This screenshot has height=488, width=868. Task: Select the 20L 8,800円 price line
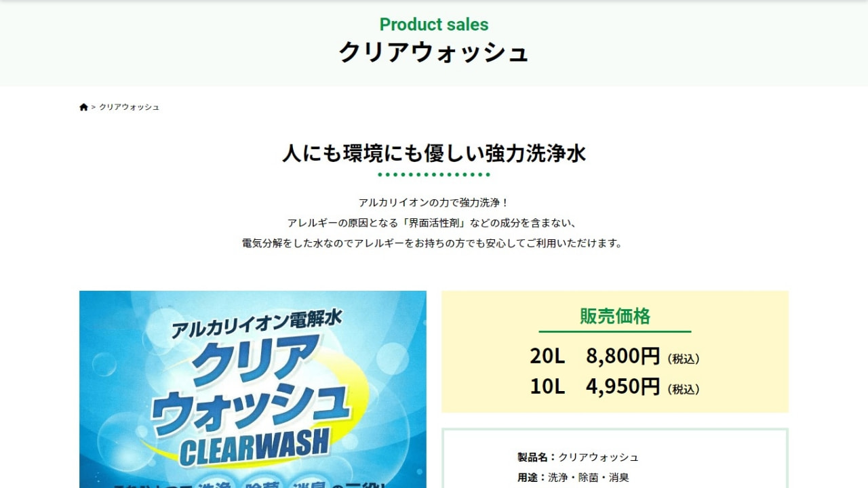(x=615, y=356)
